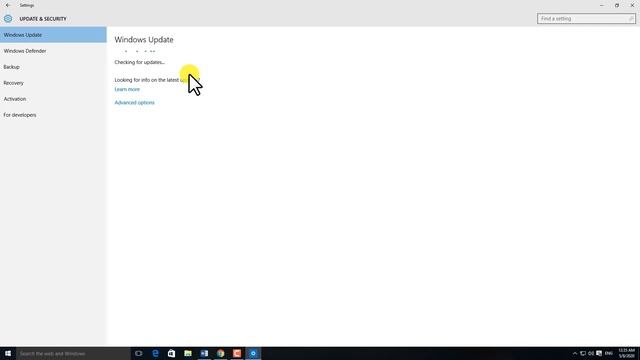Viewport: 640px width, 360px height.
Task: Click the active Settings taskbar icon
Action: (x=253, y=353)
